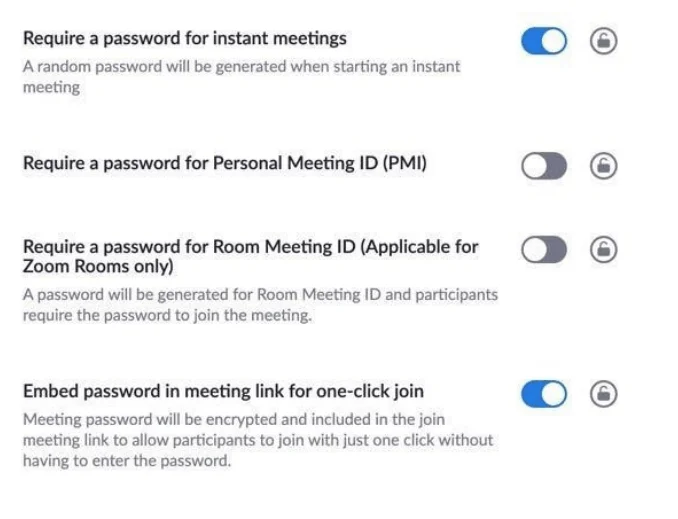
Task: Disable password requirement for instant meetings
Action: (x=544, y=41)
